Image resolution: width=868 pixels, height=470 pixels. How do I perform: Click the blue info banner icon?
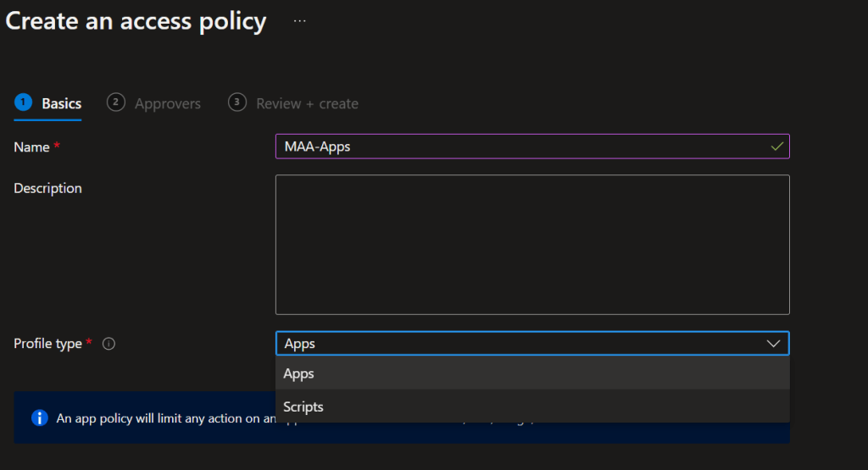point(39,417)
